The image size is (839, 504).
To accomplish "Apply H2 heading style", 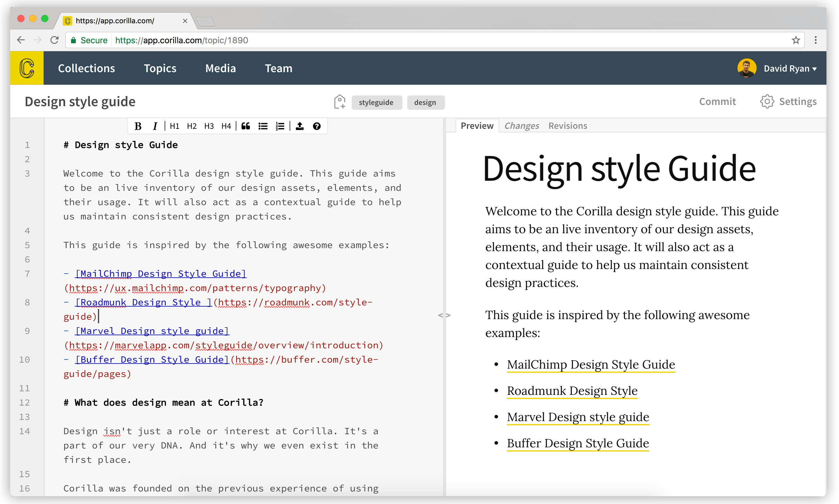I will coord(192,126).
